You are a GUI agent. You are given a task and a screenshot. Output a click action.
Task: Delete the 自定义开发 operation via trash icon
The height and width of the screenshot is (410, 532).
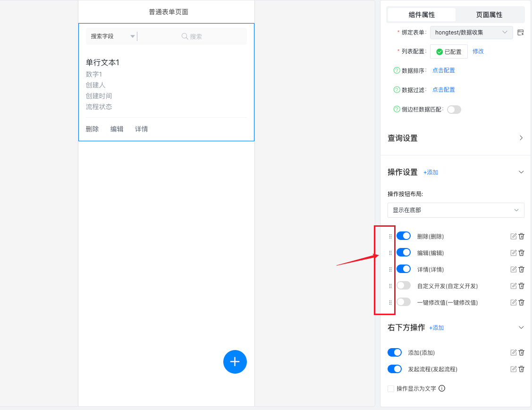tap(522, 286)
